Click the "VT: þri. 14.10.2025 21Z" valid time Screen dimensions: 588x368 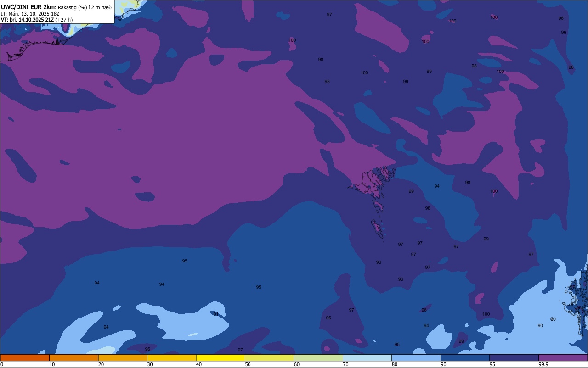click(x=27, y=20)
